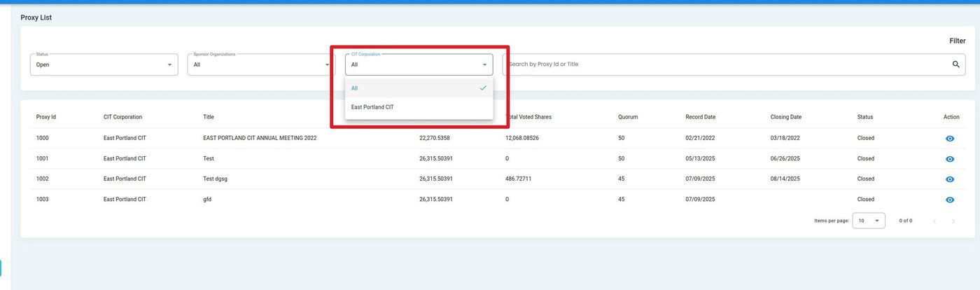Click the search magnifier icon
The width and height of the screenshot is (980, 290).
(955, 64)
